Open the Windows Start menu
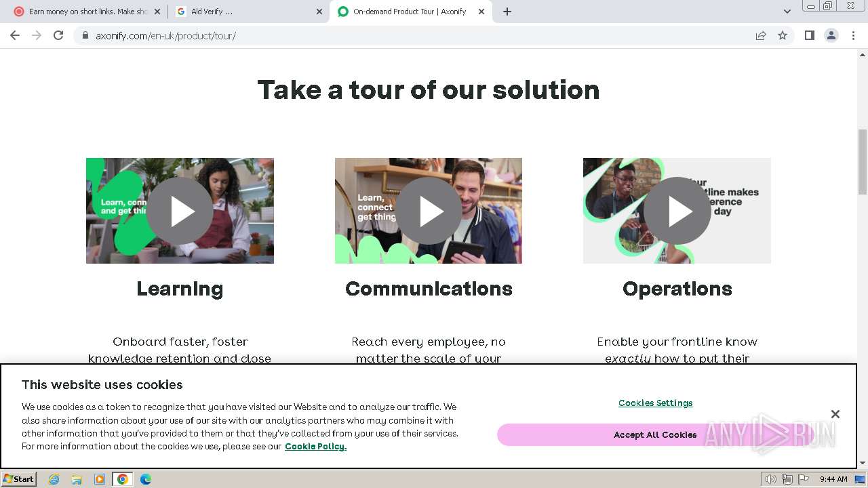868x488 pixels. (x=19, y=479)
